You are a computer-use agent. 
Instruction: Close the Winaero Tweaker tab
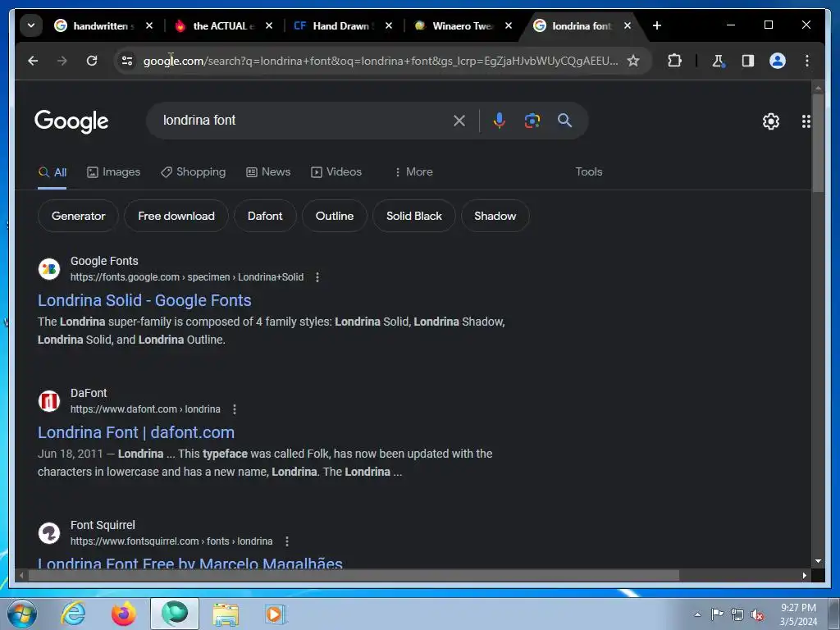[509, 25]
